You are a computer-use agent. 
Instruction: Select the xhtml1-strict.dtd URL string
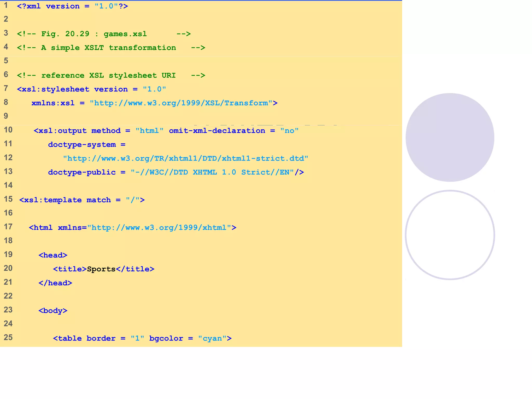coord(185,158)
